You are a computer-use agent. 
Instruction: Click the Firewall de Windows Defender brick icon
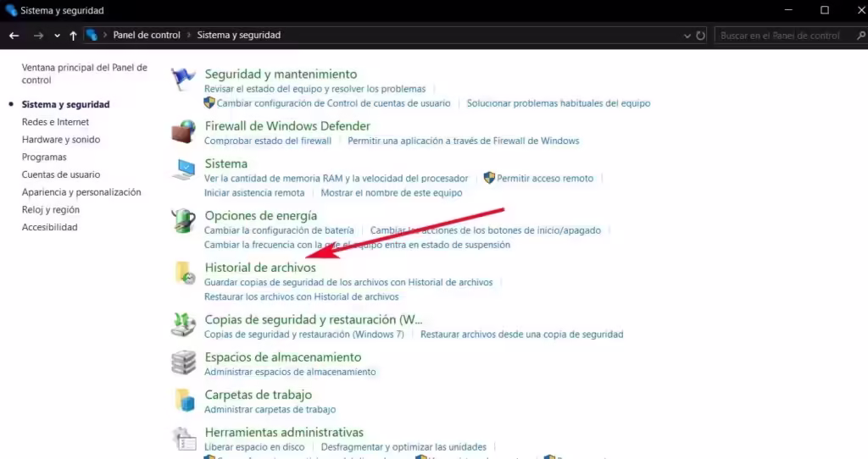183,132
